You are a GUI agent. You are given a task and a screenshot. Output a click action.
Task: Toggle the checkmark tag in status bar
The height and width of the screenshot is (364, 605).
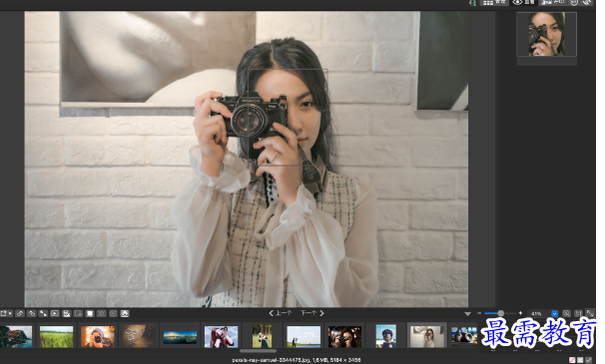pyautogui.click(x=588, y=360)
